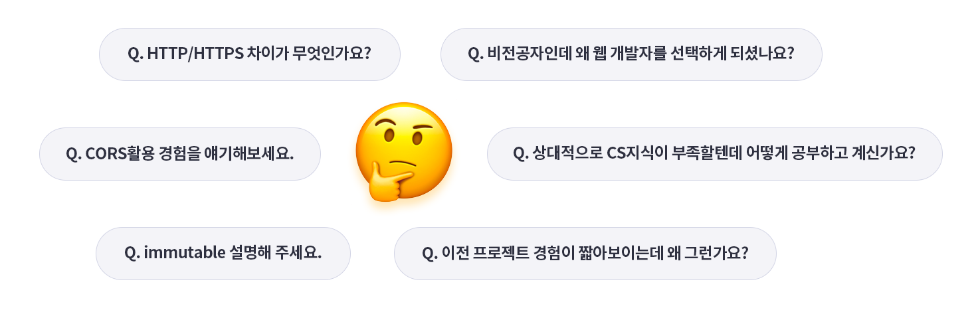Click the immutable 설명해 주세요 bubble

tap(223, 254)
